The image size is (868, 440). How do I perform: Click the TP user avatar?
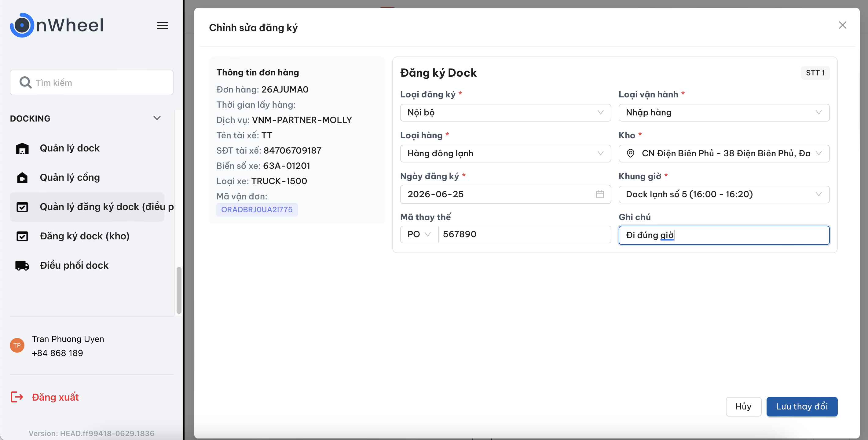pos(17,345)
